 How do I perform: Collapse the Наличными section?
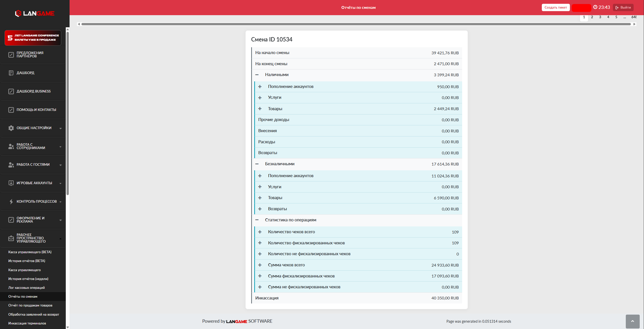[257, 75]
